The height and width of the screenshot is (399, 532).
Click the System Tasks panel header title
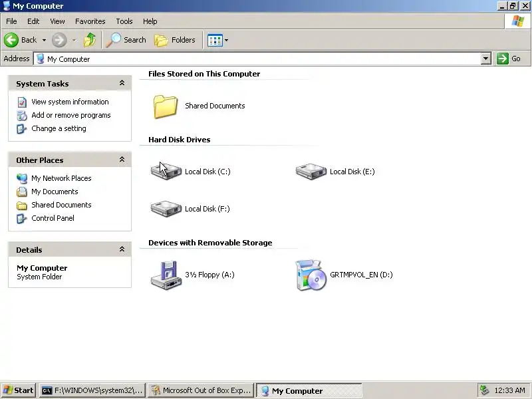tap(43, 84)
